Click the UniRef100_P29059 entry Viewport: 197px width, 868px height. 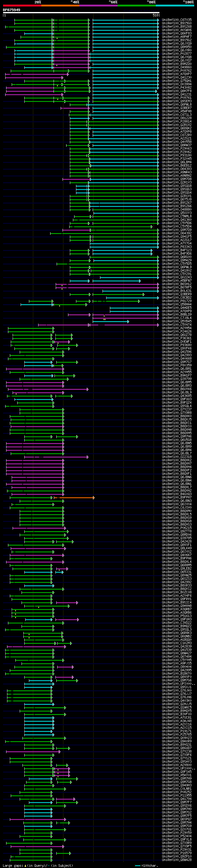pos(177,832)
